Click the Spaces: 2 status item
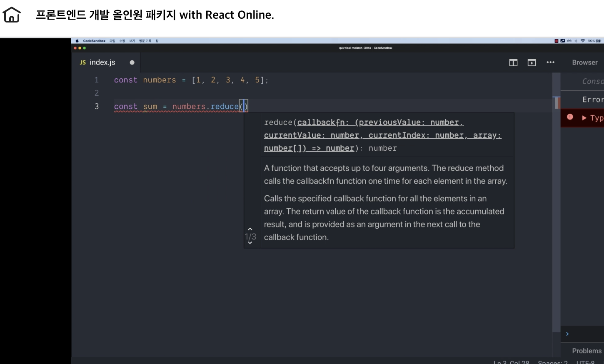This screenshot has width=604, height=364. (553, 362)
